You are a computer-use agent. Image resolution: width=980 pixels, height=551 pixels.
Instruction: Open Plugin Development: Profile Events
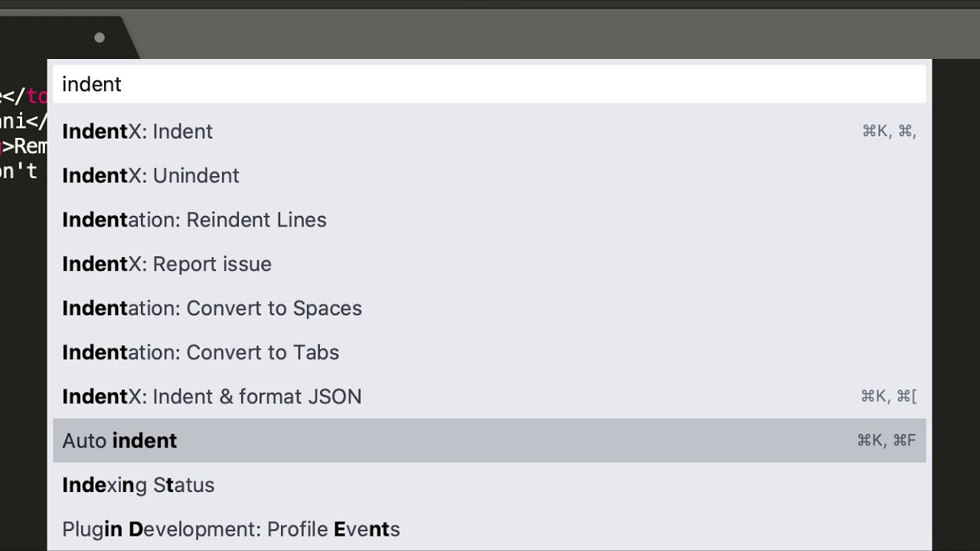pos(489,529)
